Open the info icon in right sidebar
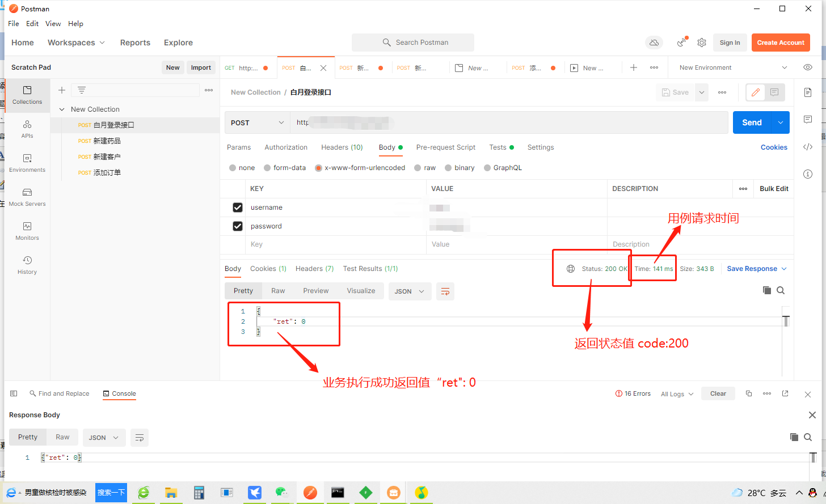 pyautogui.click(x=808, y=174)
